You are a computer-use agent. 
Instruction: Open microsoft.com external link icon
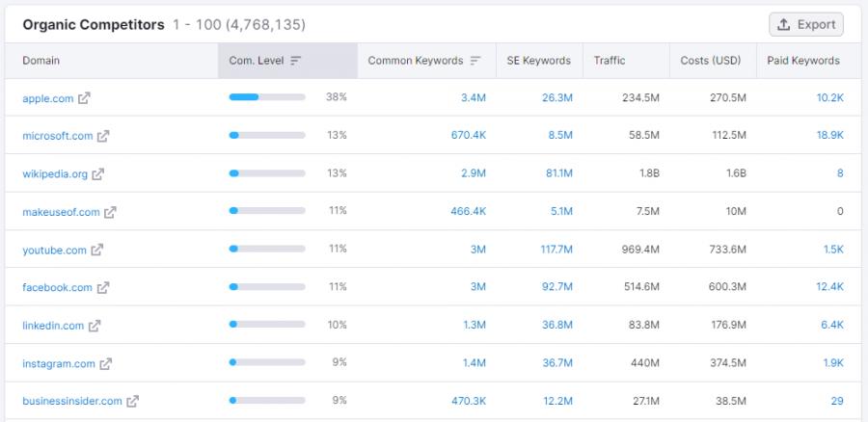point(103,136)
